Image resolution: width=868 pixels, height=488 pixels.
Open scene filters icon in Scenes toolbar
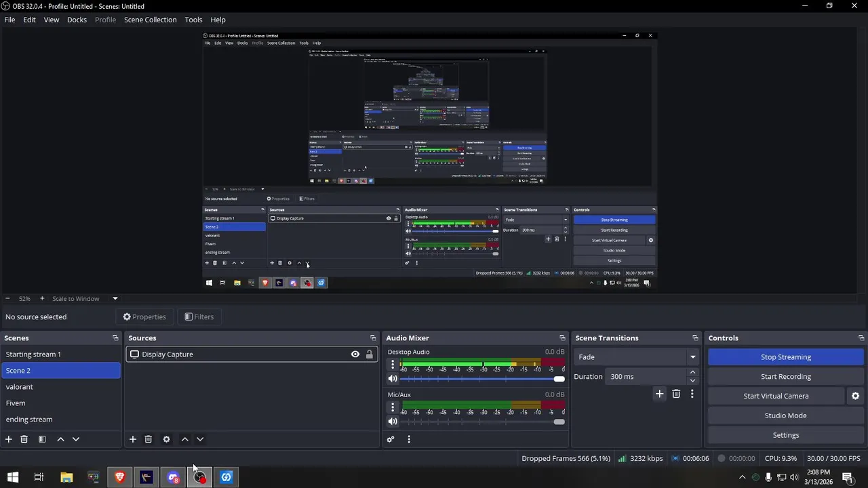[42, 439]
